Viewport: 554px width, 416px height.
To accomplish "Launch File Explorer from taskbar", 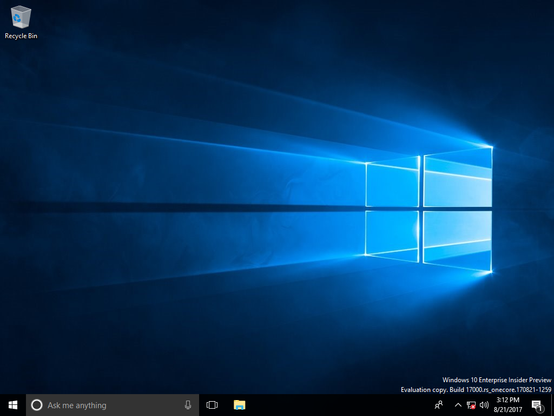I will (240, 405).
